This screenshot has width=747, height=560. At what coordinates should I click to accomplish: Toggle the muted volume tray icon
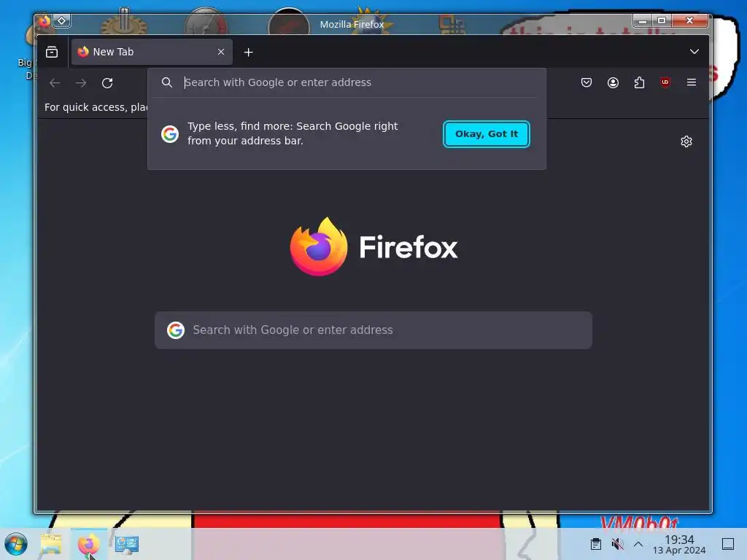[x=617, y=544]
